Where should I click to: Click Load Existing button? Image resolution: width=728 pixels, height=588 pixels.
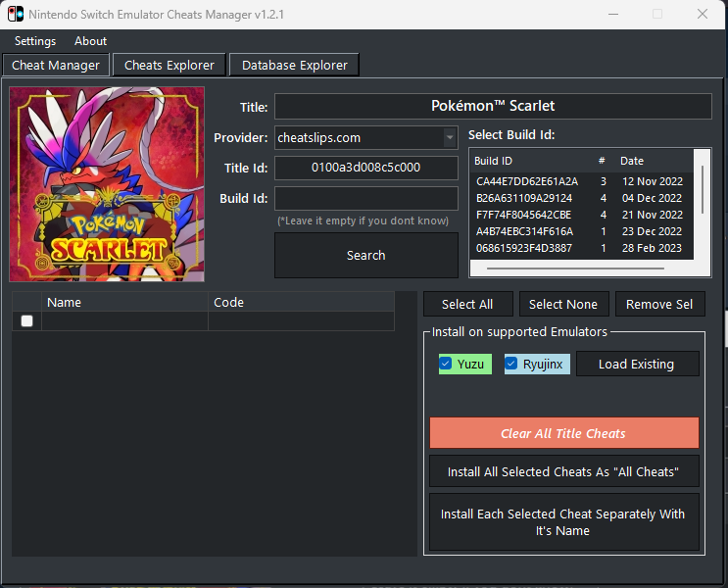[637, 364]
